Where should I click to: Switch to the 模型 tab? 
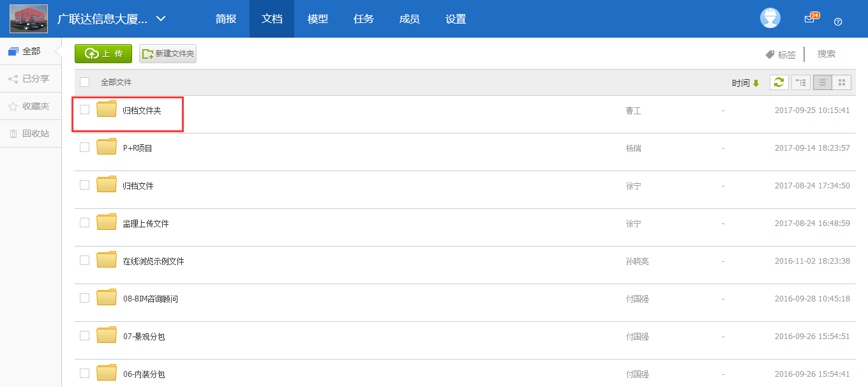[317, 19]
